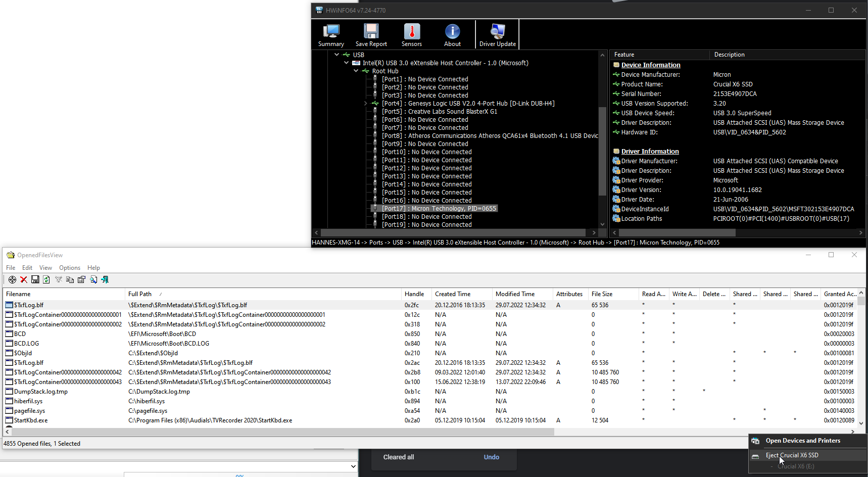Sort by the Created Time column header

(x=462, y=294)
